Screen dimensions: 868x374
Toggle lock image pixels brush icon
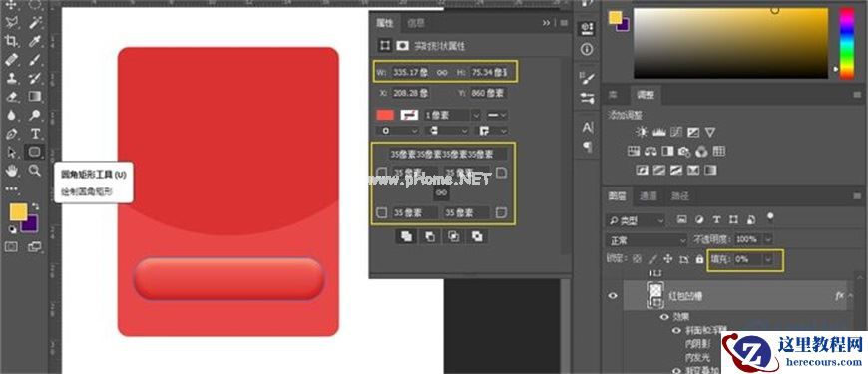click(652, 259)
